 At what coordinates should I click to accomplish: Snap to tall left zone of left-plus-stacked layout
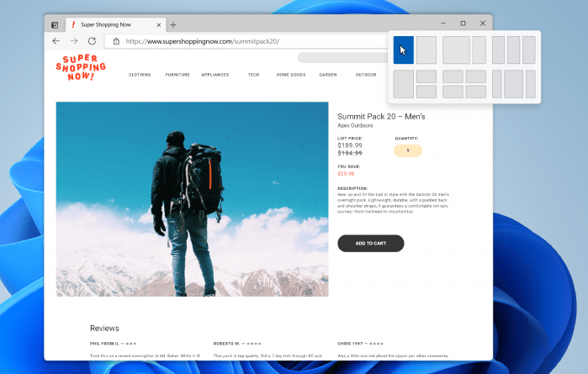[404, 84]
